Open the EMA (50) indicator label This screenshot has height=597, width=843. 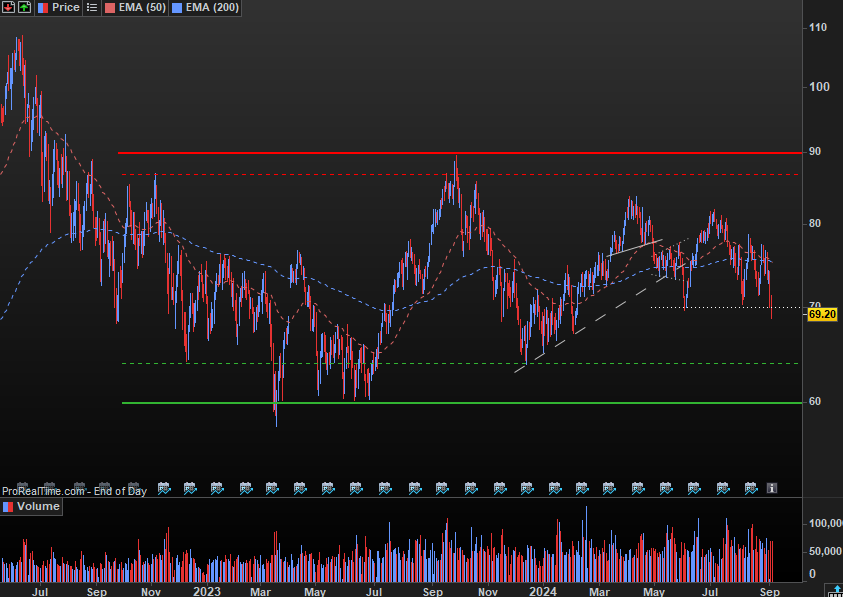click(x=142, y=8)
